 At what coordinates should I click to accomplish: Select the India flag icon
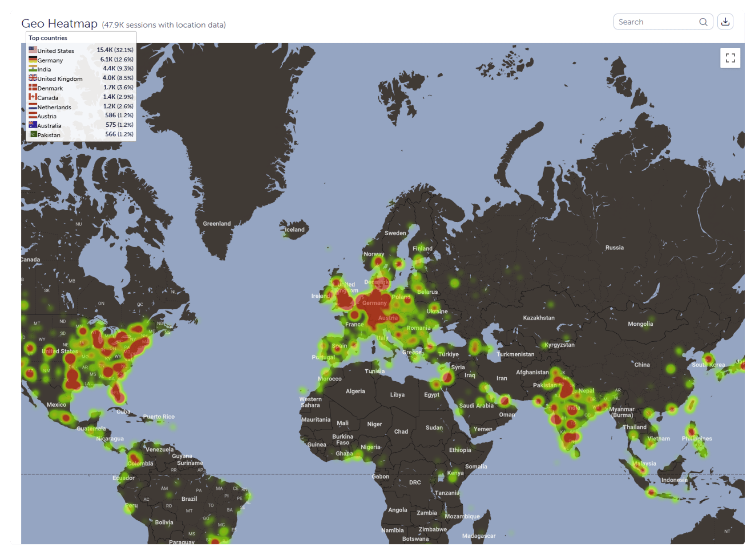click(32, 68)
